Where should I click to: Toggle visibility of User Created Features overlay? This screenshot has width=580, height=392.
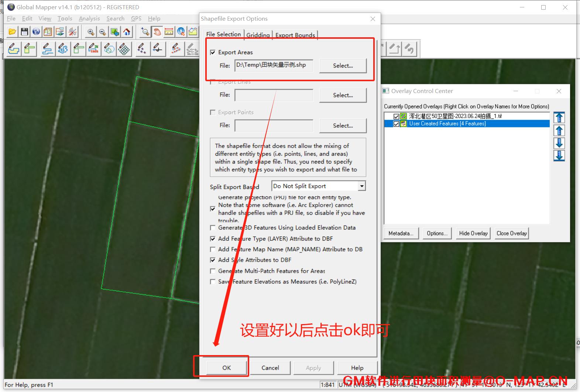[396, 124]
